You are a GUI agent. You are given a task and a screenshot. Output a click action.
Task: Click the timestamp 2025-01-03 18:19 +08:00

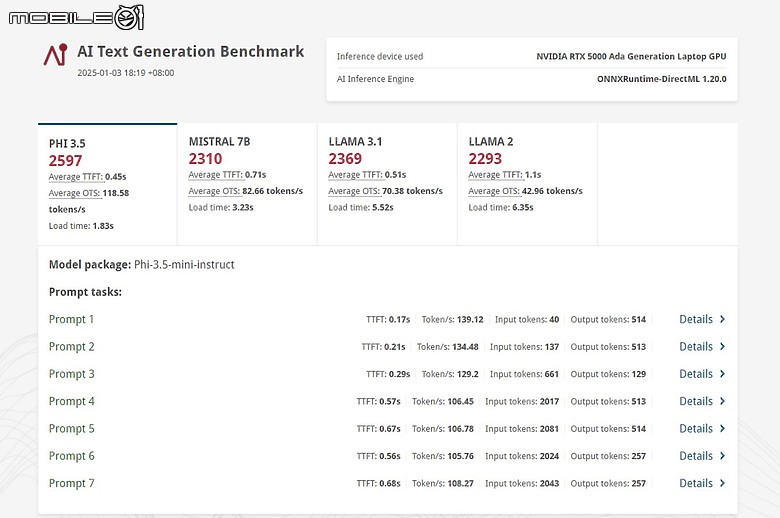pyautogui.click(x=126, y=73)
